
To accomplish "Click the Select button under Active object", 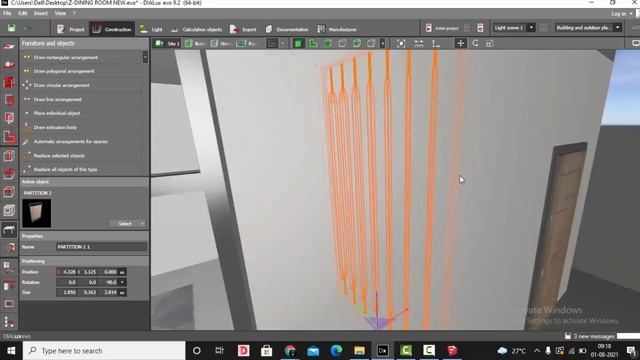I will pyautogui.click(x=124, y=223).
